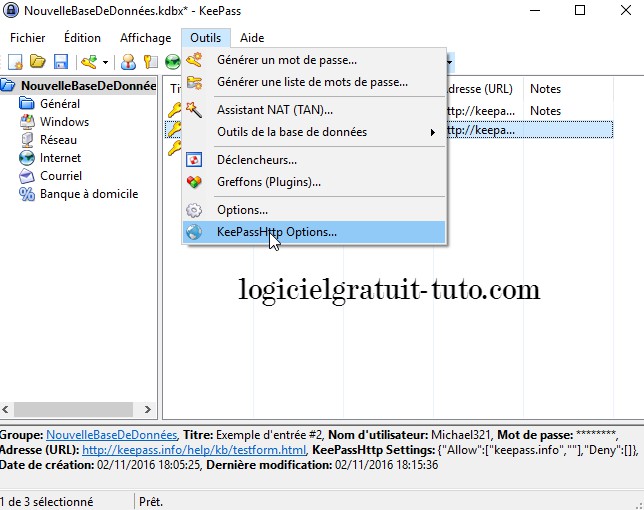Click the Déclencheurs menu icon
This screenshot has width=644, height=510.
194,159
